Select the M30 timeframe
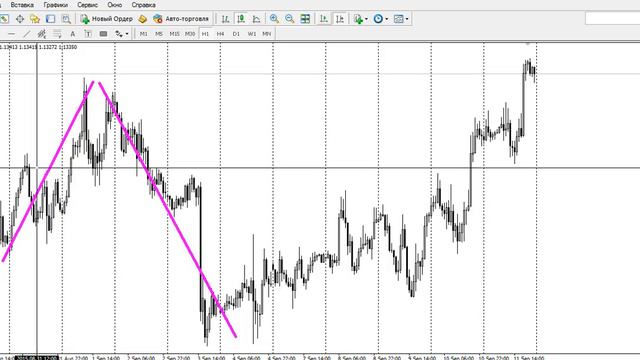Viewport: 640px width, 360px height. coord(190,34)
